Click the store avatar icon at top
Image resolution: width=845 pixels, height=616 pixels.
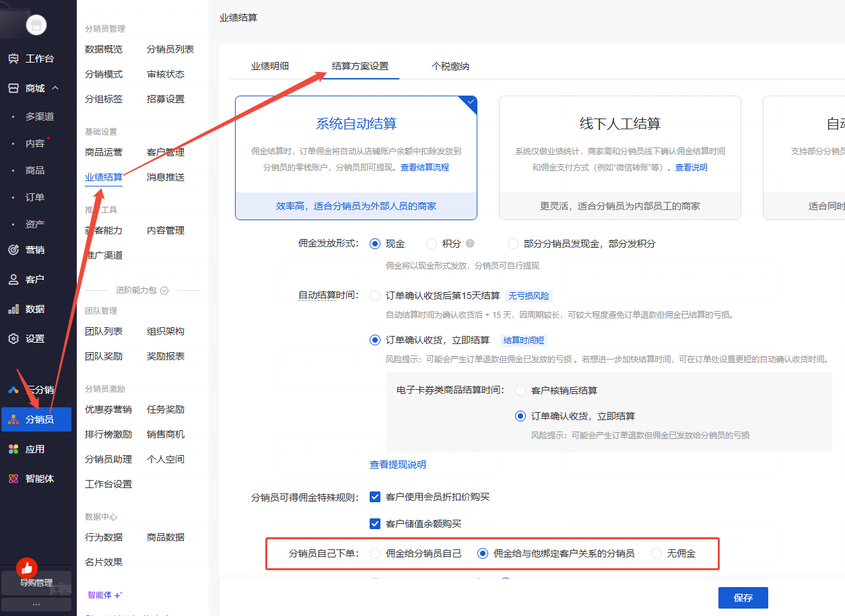tap(36, 25)
